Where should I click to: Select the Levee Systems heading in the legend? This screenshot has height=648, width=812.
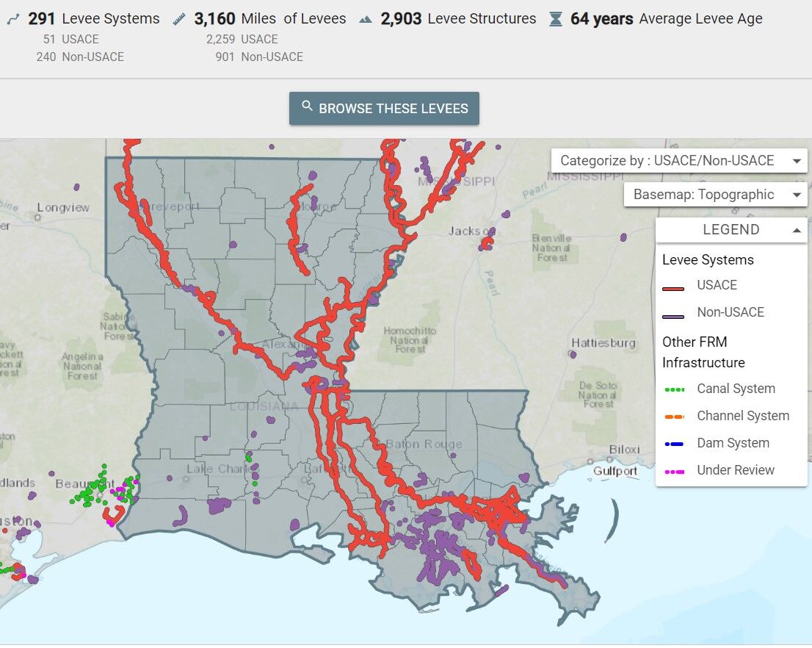point(707,259)
